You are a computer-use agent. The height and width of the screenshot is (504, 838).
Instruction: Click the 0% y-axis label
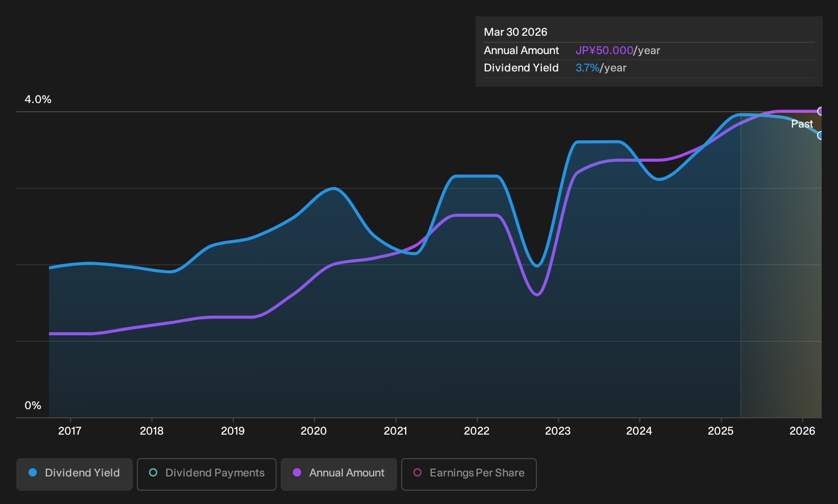pyautogui.click(x=33, y=406)
